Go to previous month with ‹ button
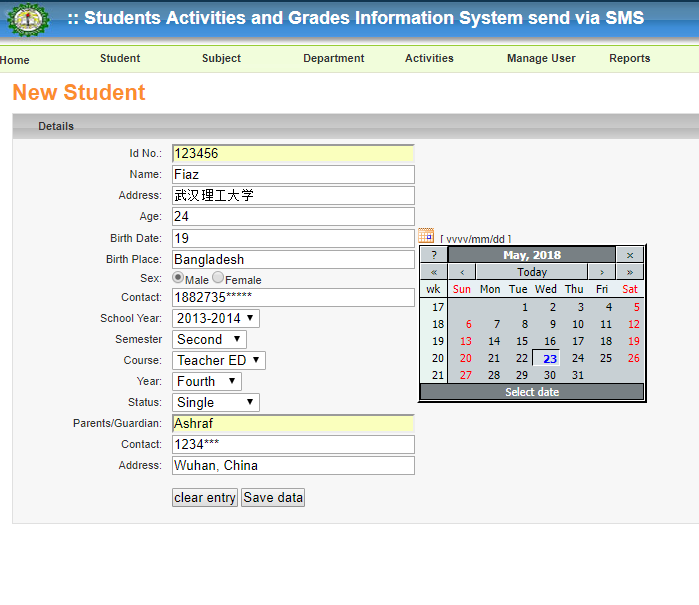This screenshot has height=605, width=699. click(462, 272)
